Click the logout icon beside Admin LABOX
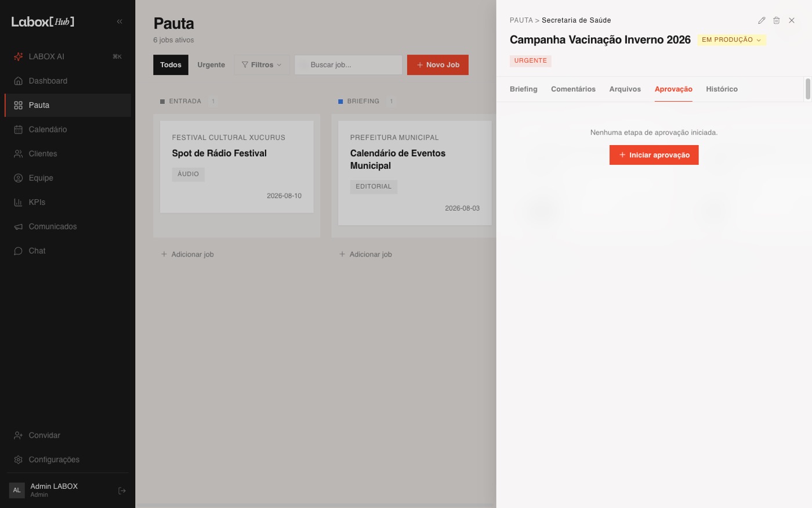The width and height of the screenshot is (812, 508). point(122,491)
